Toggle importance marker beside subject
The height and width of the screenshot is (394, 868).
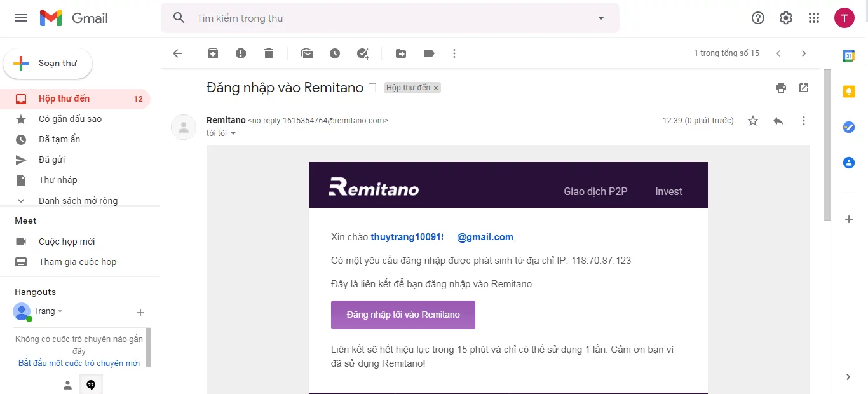point(373,88)
